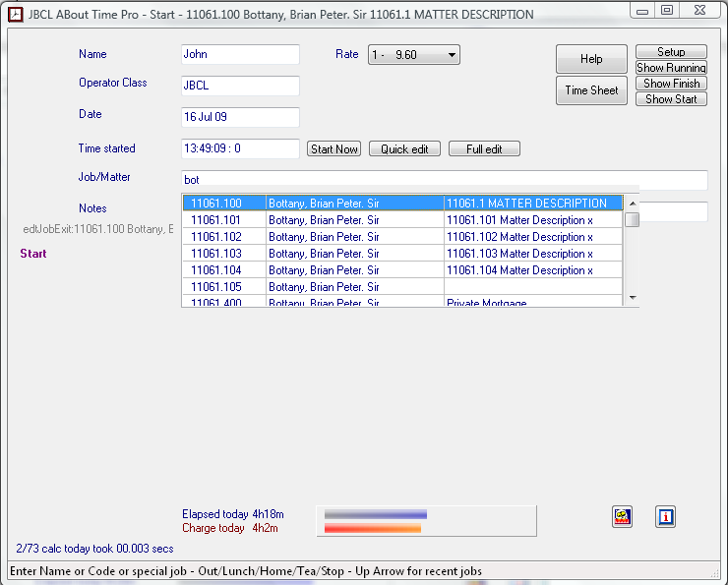Open the Help button
Viewport: 728px width, 585px height.
[x=591, y=59]
